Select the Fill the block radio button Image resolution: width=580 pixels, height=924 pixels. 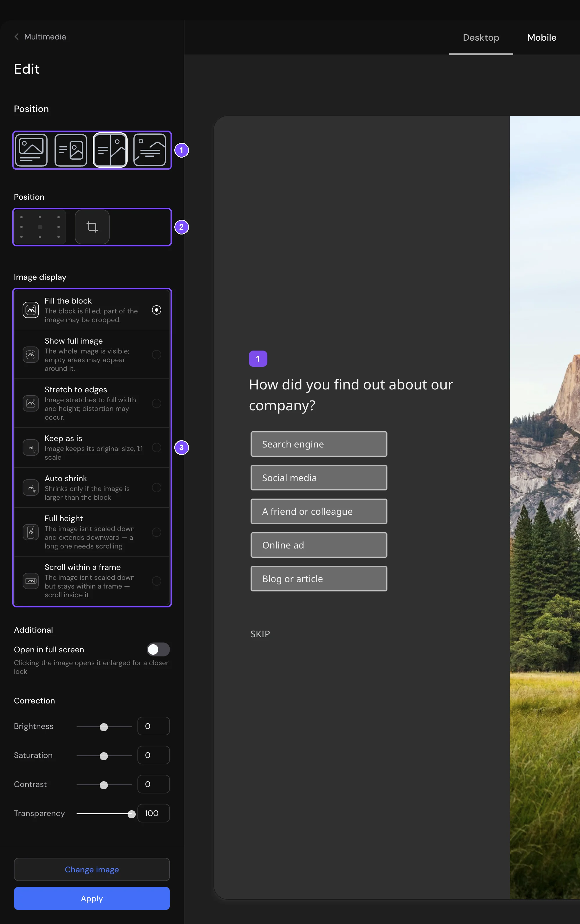(x=156, y=310)
